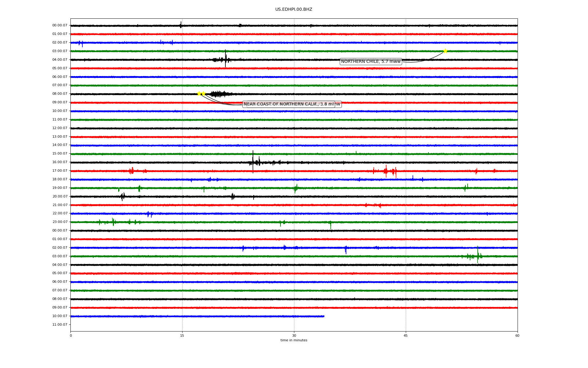The width and height of the screenshot is (588, 368).
Task: Select the 13:00:07 row time label
Action: (x=60, y=137)
